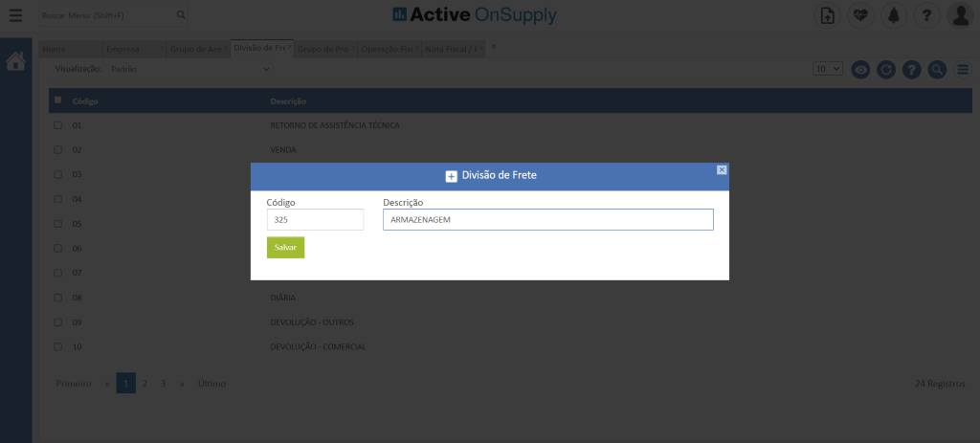The width and height of the screenshot is (980, 443).
Task: Toggle the select-all checkbox in header
Action: click(58, 100)
